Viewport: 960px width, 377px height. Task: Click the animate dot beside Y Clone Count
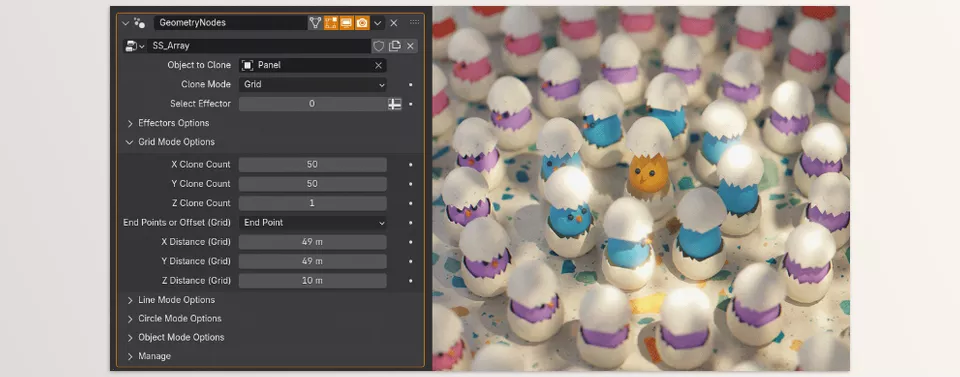coord(410,184)
